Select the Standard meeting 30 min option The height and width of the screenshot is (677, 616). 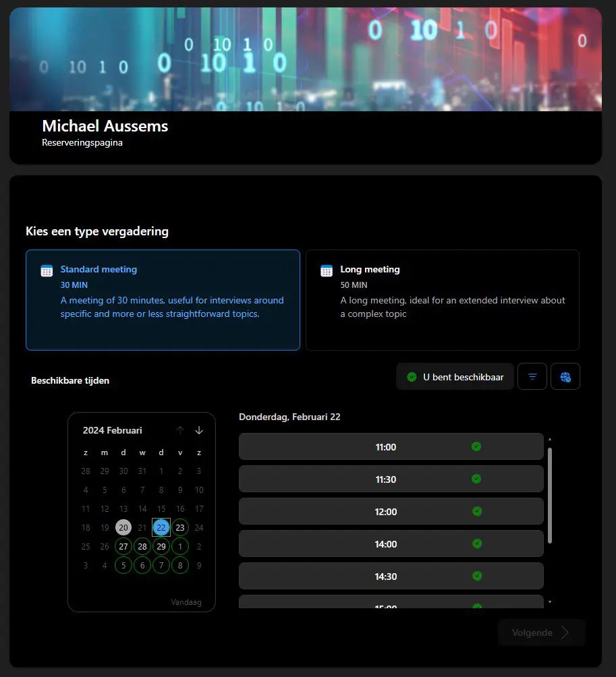[163, 300]
